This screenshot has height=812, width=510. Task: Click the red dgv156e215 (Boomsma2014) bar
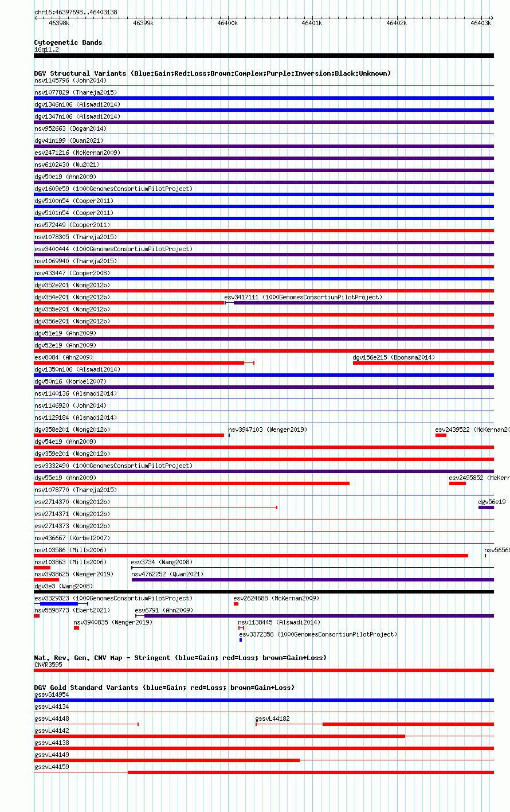(423, 363)
